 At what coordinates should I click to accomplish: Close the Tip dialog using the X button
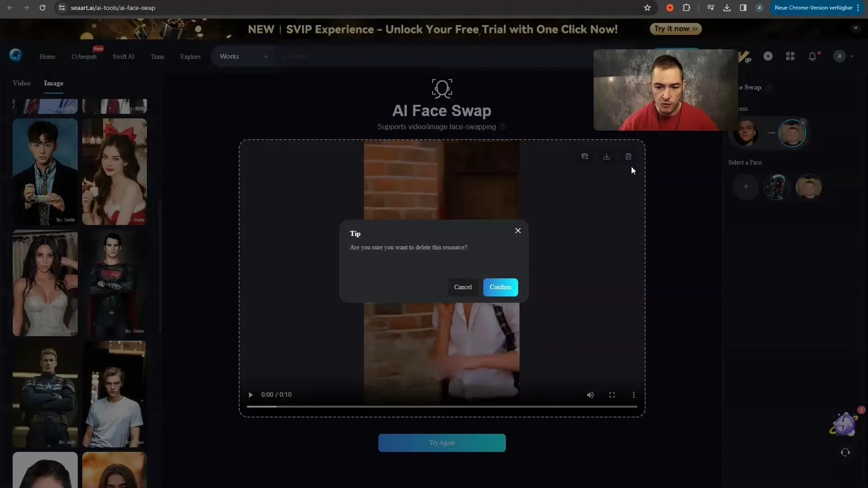[x=518, y=230]
